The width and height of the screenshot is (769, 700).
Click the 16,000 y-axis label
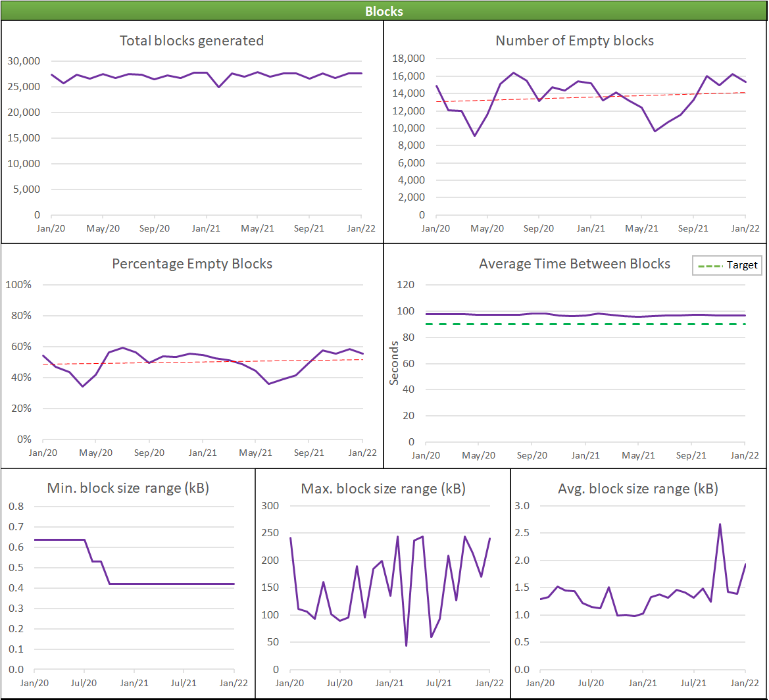tap(409, 76)
